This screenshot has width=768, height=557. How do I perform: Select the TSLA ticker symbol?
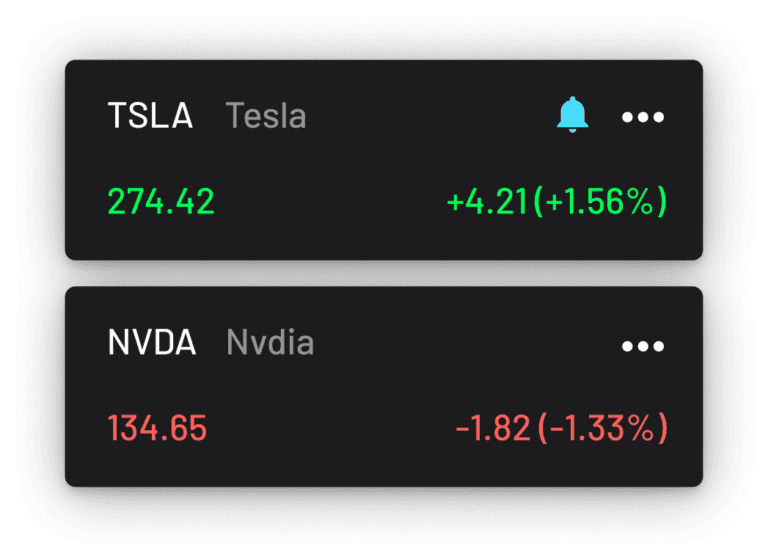point(150,116)
